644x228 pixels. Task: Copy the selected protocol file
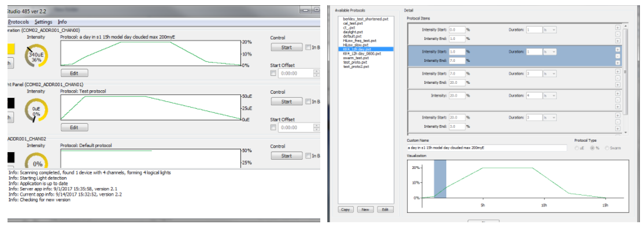(346, 209)
